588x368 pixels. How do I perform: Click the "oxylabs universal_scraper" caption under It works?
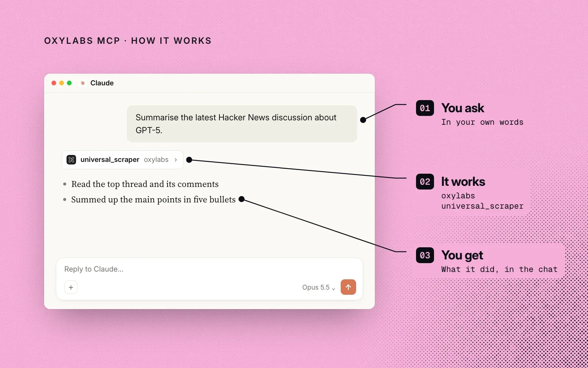point(482,201)
